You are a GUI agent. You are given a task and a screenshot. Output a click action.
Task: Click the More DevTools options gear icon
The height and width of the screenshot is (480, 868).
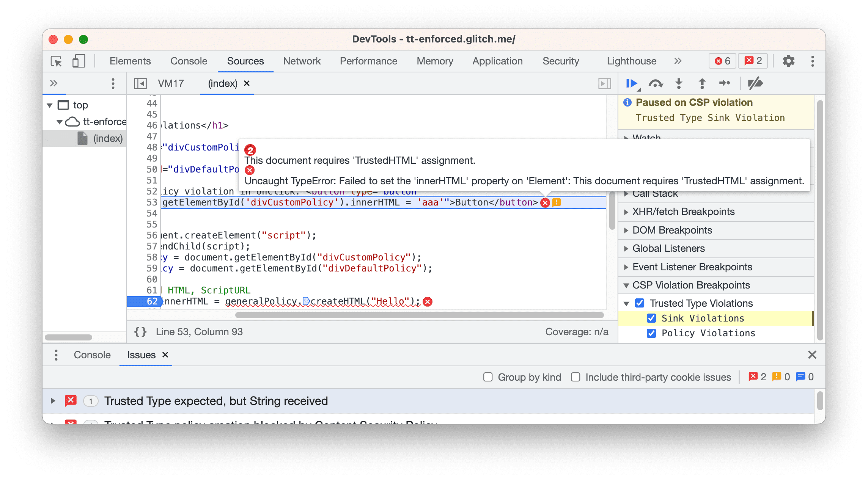790,61
